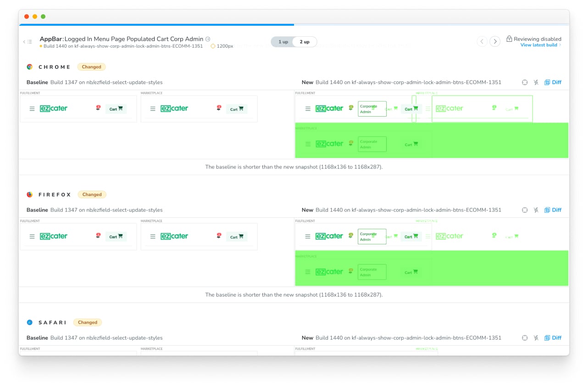Image resolution: width=588 pixels, height=388 pixels.
Task: Click the Changed badge next to Firefox
Action: pyautogui.click(x=92, y=195)
